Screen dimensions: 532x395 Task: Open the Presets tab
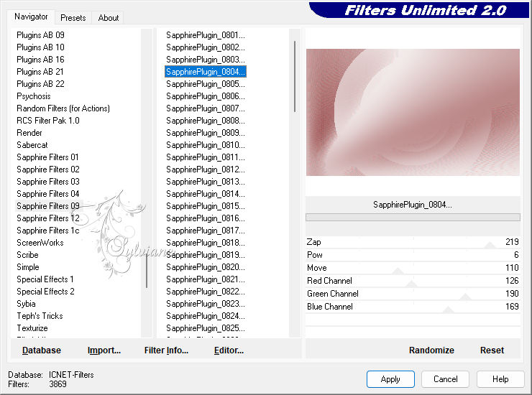click(x=73, y=18)
